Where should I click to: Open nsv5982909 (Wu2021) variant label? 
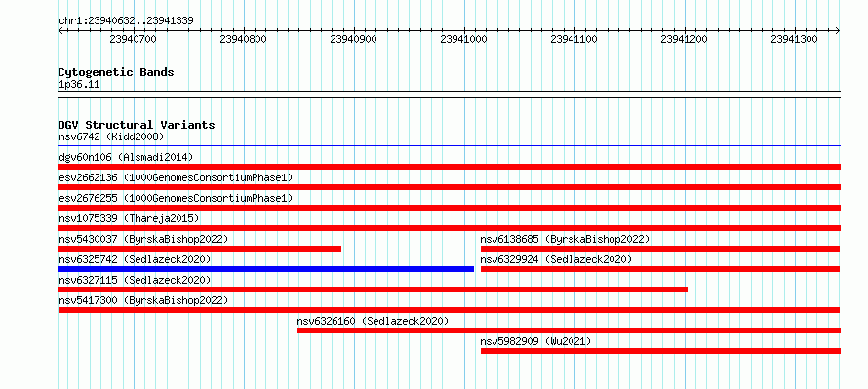point(535,341)
